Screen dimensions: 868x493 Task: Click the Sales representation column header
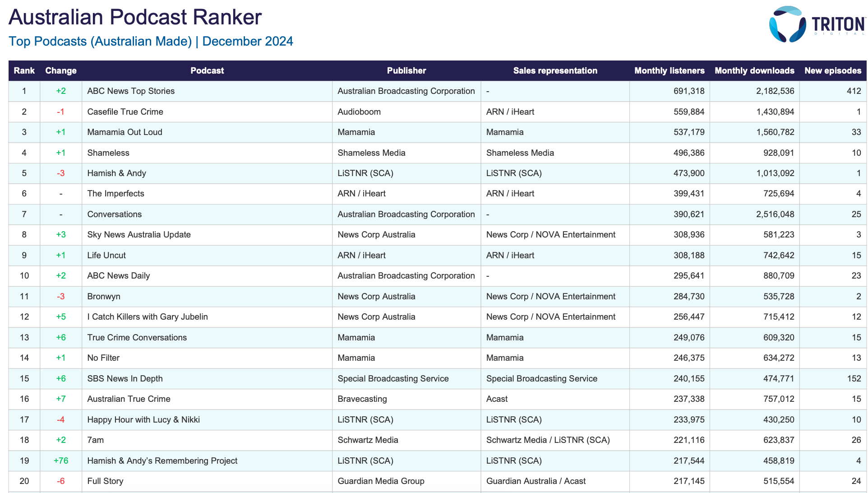[x=555, y=70]
